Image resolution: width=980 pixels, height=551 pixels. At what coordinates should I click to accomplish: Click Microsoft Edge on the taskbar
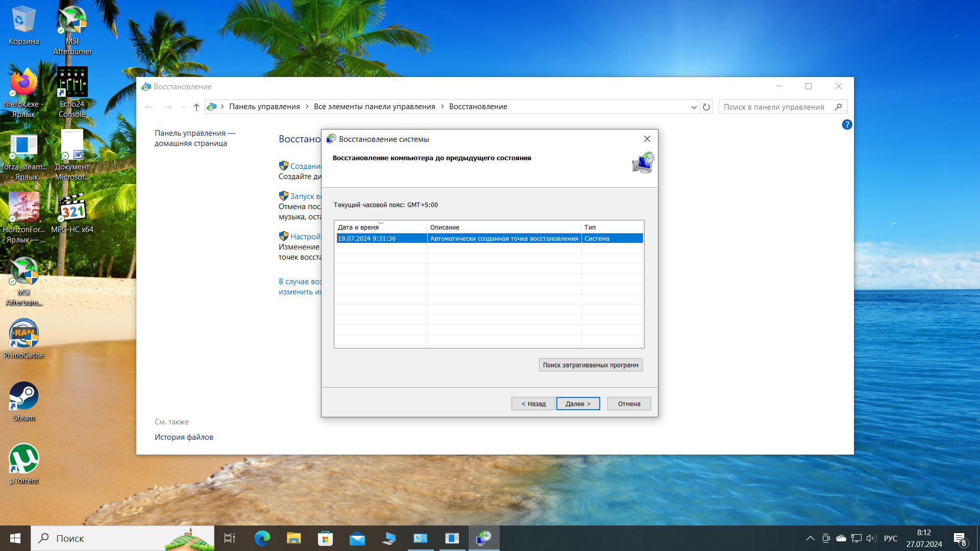pyautogui.click(x=262, y=538)
